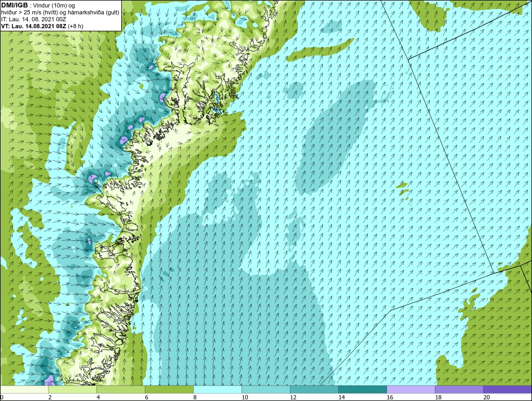This screenshot has width=532, height=401.
Task: Click the DMI/IGB title text
Action: 14,5
